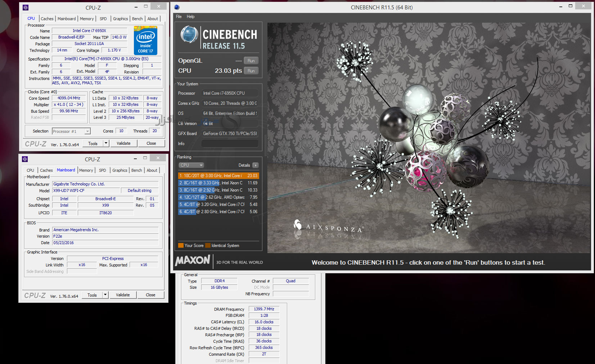595x364 pixels.
Task: Click the Intel Core i7 logo badge
Action: pos(145,40)
